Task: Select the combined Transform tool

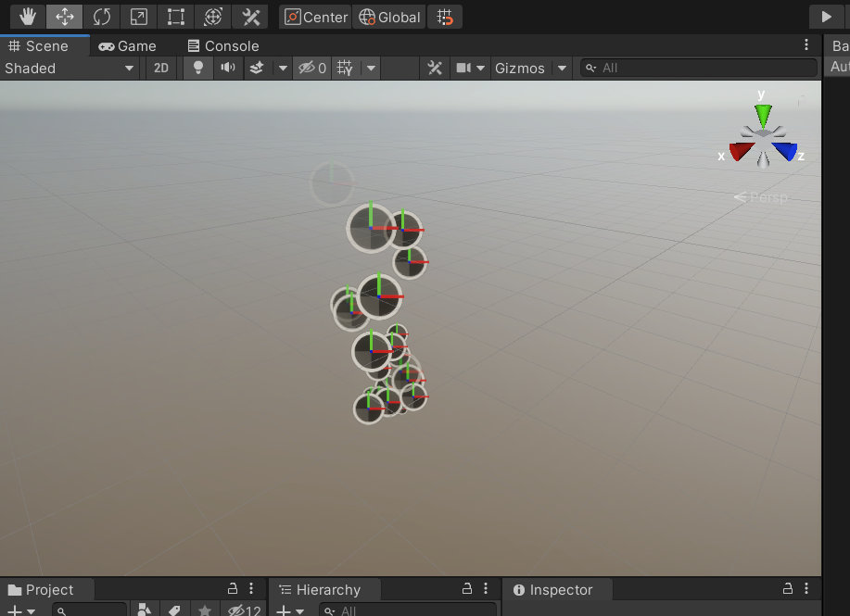Action: (213, 17)
